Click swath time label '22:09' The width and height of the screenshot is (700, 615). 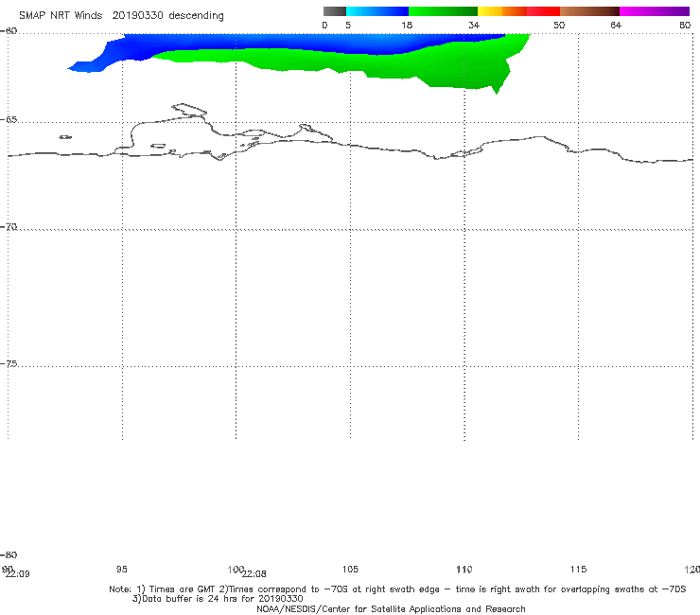(17, 574)
